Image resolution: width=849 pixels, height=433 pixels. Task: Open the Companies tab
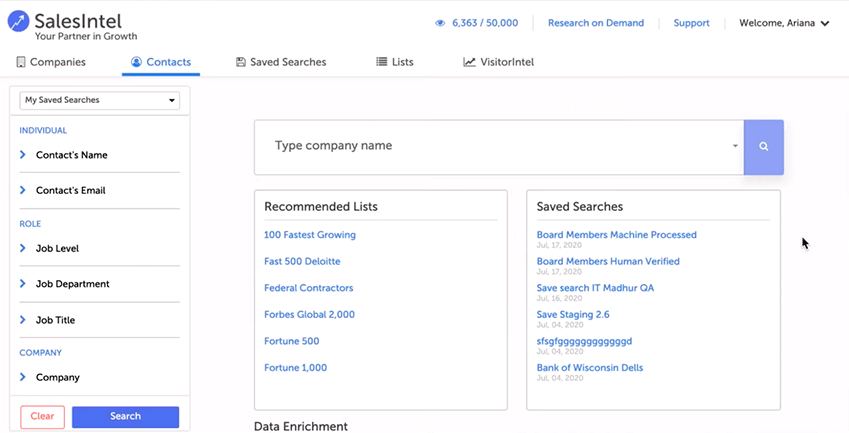click(51, 62)
